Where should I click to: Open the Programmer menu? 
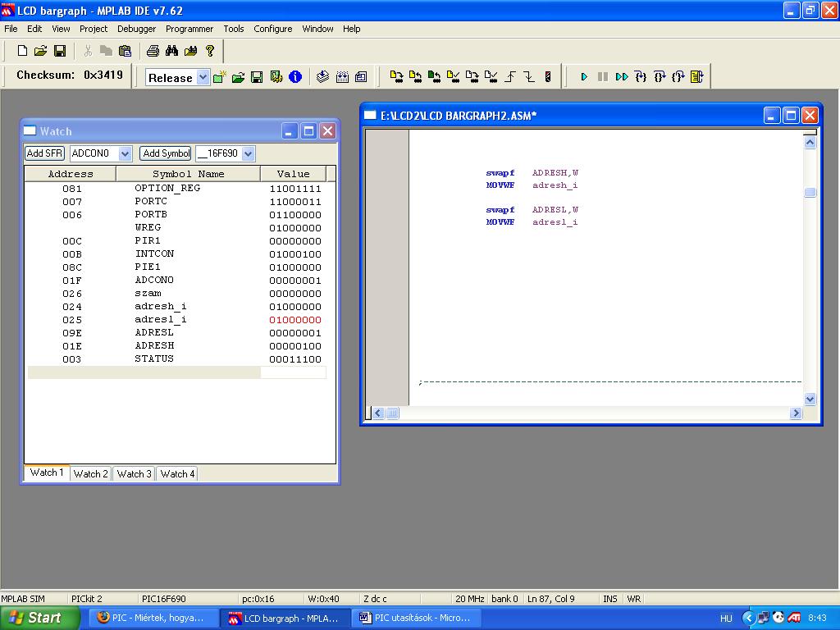(189, 29)
